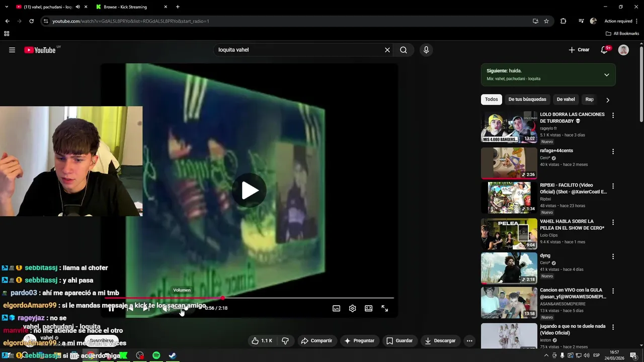Show more filter chips with right arrow
This screenshot has height=362, width=644.
[x=607, y=100]
